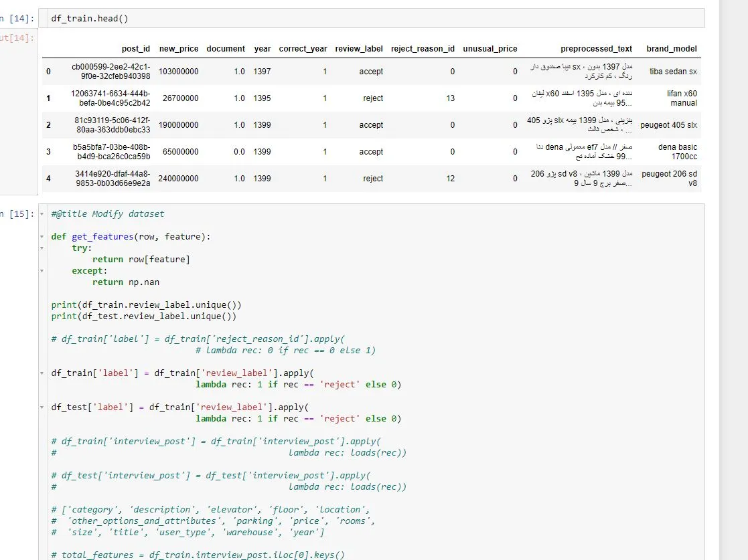Screen dimensions: 748x560
Task: Fold the get_features function definition
Action: click(42, 237)
